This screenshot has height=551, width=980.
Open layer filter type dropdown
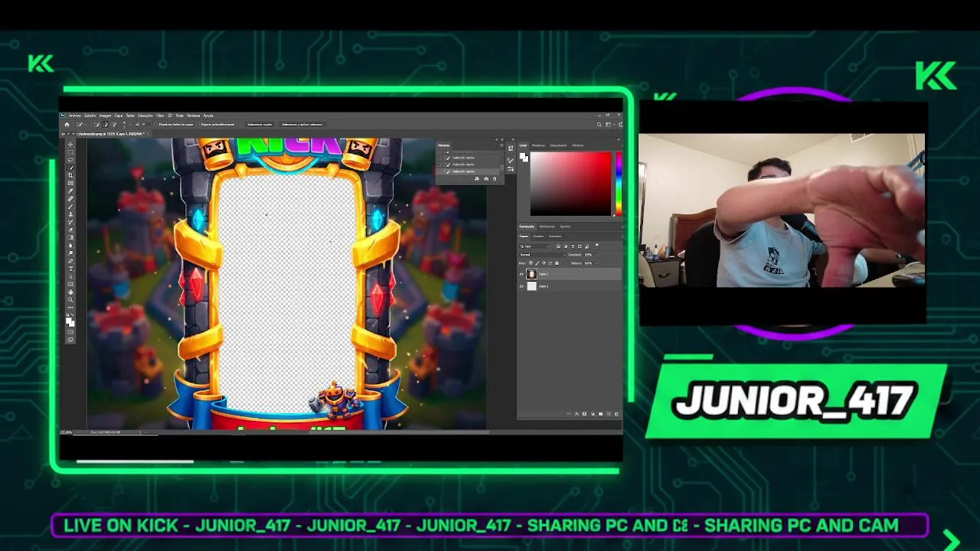click(534, 246)
